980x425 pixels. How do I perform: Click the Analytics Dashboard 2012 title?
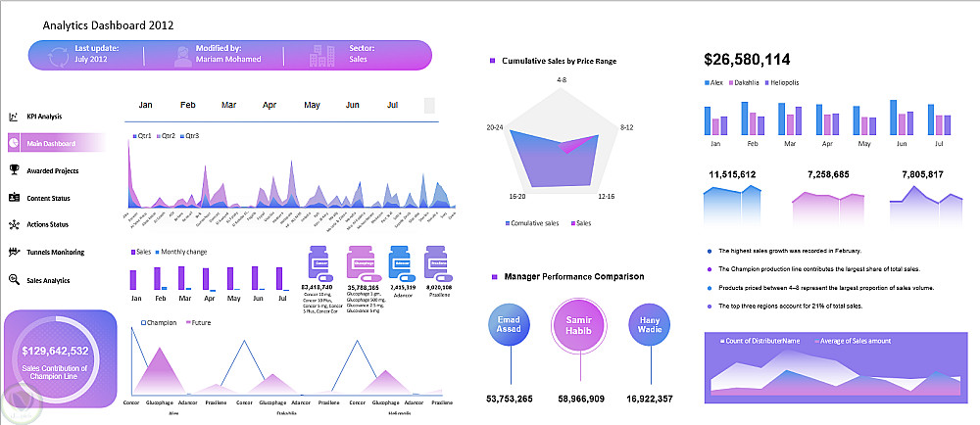tap(108, 25)
